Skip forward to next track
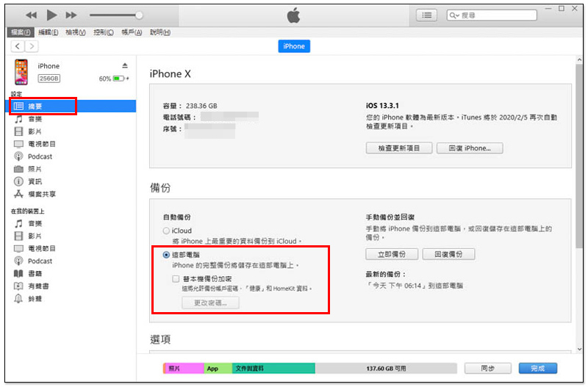The image size is (588, 387). click(71, 15)
